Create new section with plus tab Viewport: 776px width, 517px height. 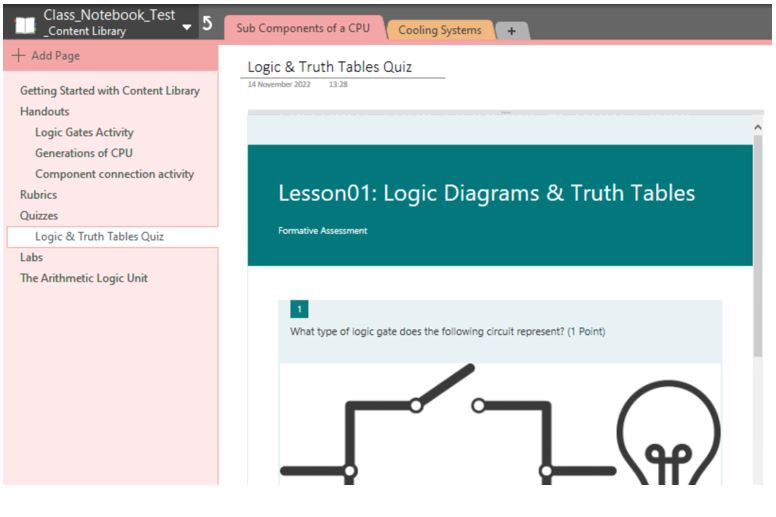click(x=512, y=31)
